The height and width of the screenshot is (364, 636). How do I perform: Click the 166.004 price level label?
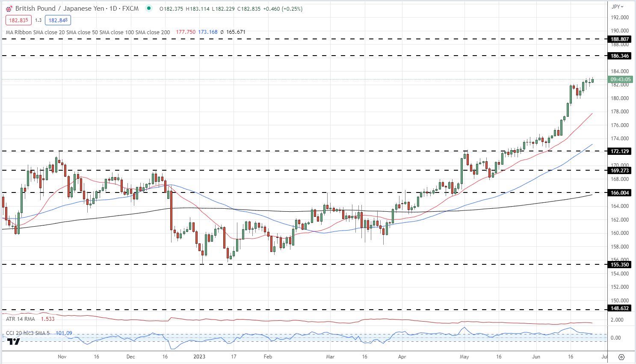point(619,193)
